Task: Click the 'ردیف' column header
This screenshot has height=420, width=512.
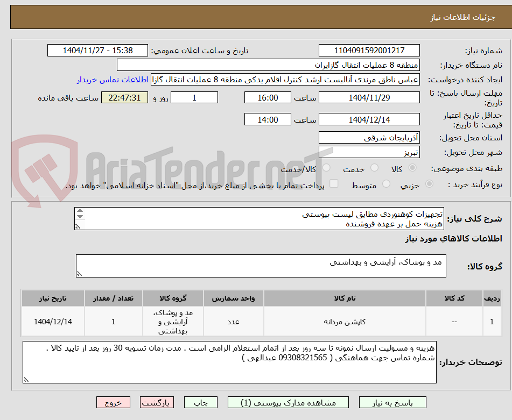Action: [x=492, y=298]
